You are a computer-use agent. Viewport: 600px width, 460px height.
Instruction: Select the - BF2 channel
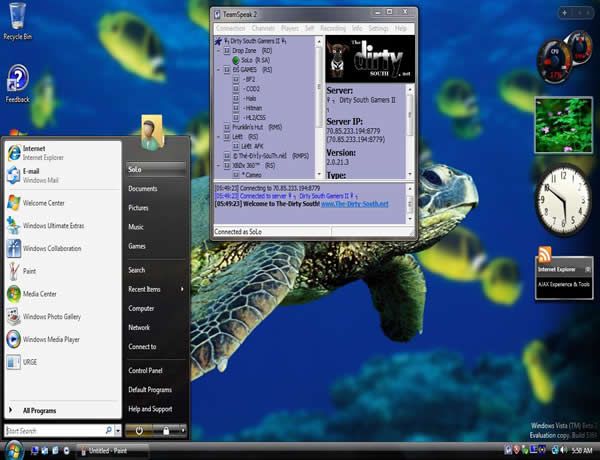(249, 79)
